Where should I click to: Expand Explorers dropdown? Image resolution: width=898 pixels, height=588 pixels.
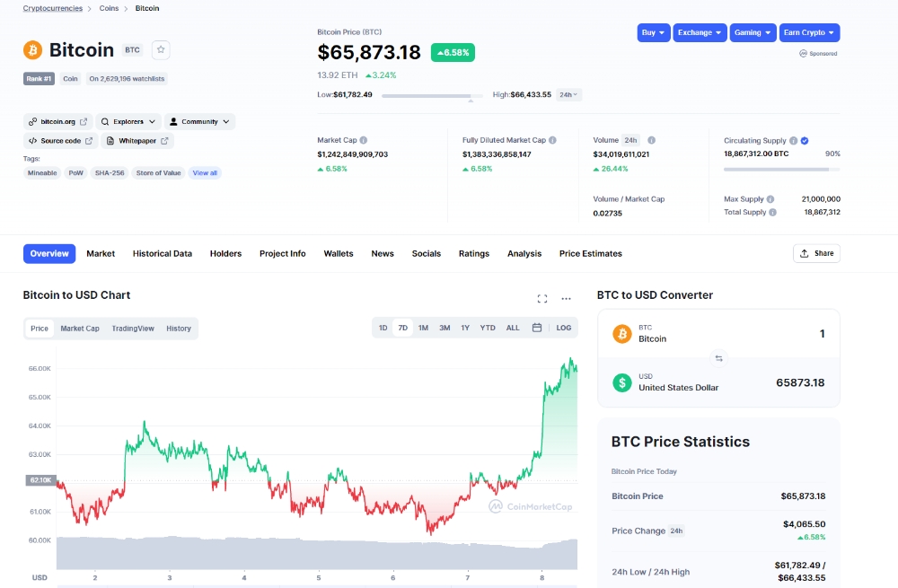(128, 121)
